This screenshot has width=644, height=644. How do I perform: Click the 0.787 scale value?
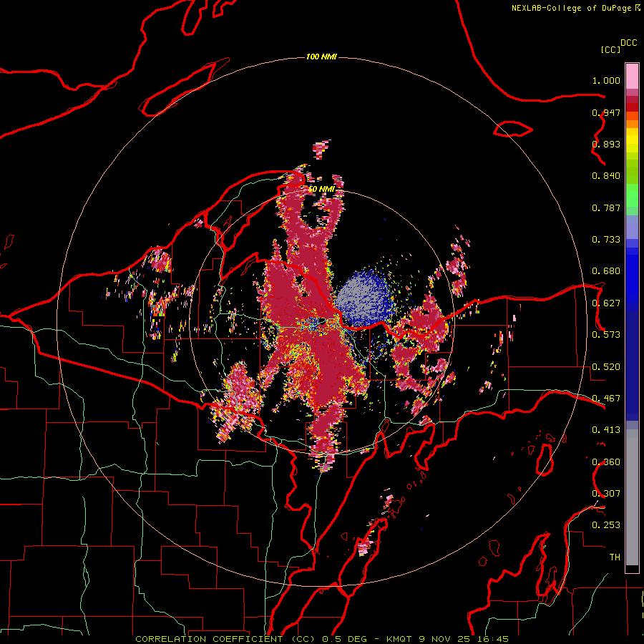tap(606, 208)
